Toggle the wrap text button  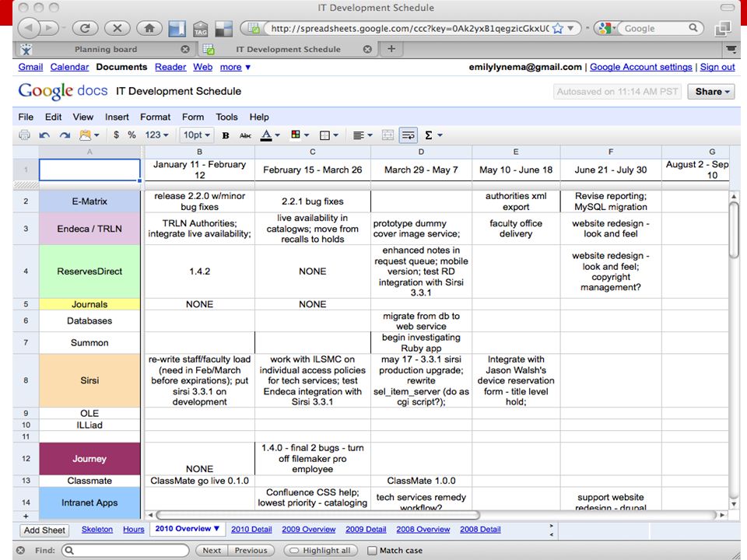point(409,135)
